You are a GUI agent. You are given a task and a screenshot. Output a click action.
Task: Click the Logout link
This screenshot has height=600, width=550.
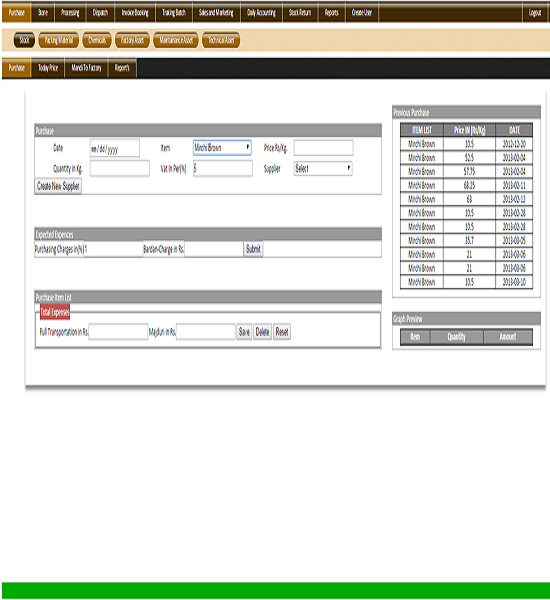(x=535, y=13)
